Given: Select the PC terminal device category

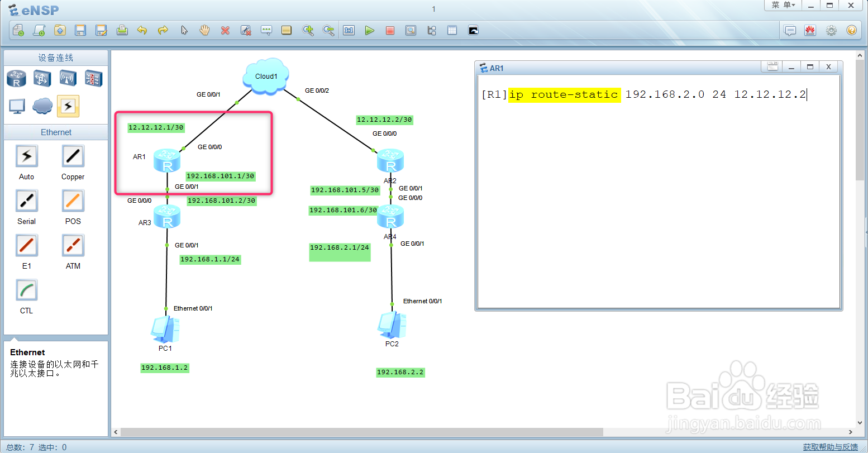Looking at the screenshot, I should click(17, 106).
